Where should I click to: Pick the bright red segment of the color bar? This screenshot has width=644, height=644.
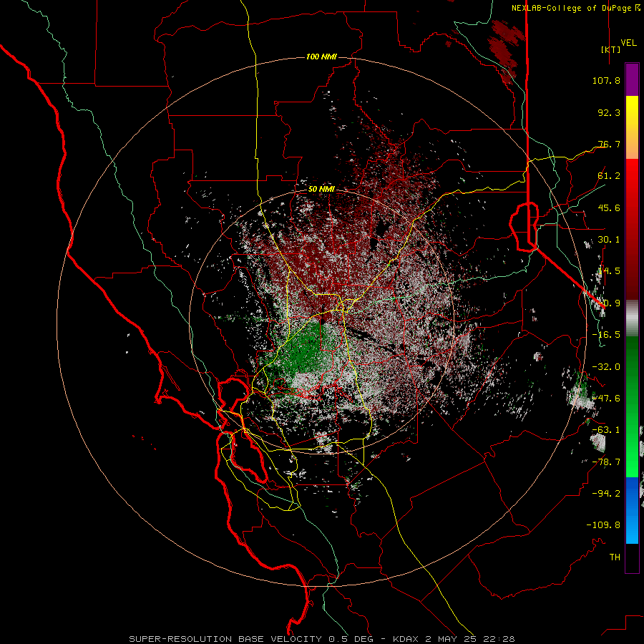pyautogui.click(x=632, y=181)
